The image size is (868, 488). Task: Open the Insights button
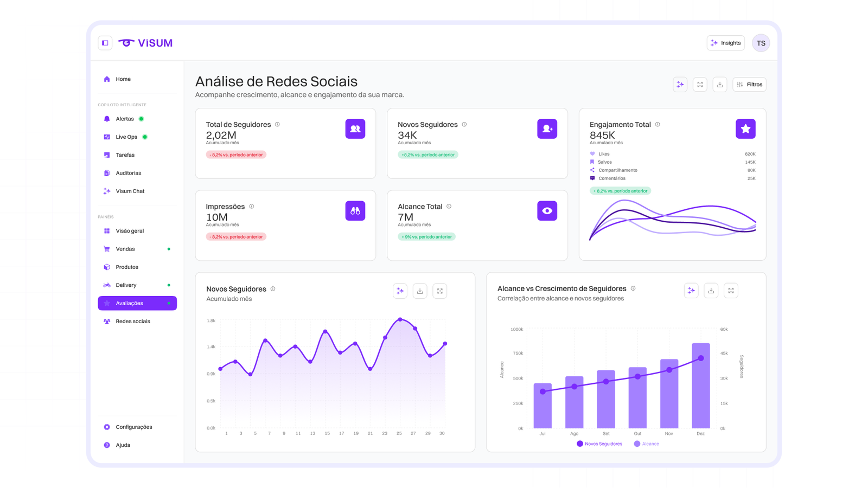point(726,43)
